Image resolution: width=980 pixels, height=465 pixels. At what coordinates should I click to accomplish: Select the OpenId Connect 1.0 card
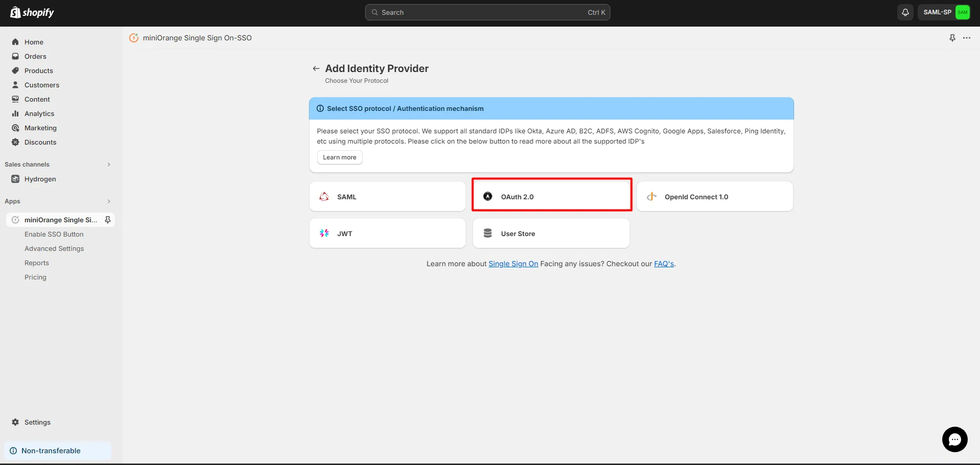[715, 196]
